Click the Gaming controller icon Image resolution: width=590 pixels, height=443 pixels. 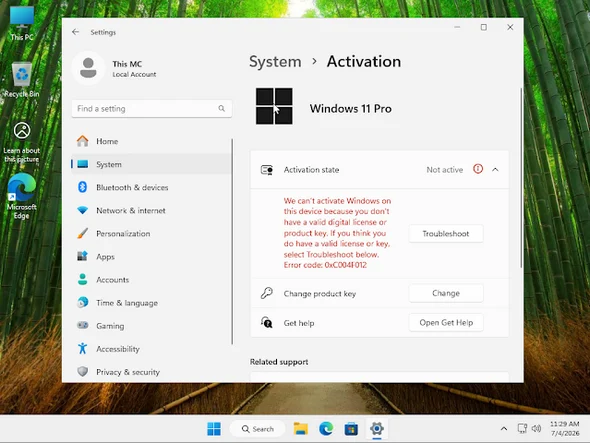coord(82,325)
